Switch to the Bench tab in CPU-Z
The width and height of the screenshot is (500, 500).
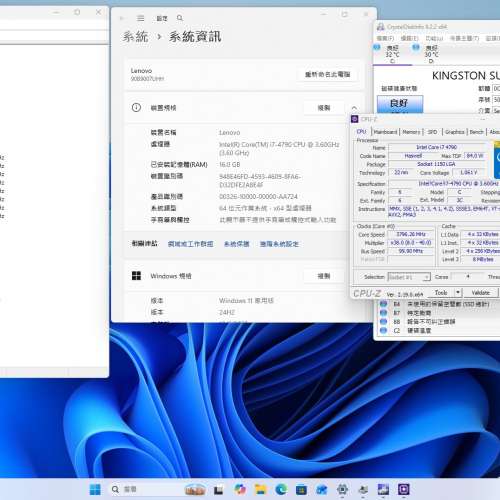click(x=476, y=132)
